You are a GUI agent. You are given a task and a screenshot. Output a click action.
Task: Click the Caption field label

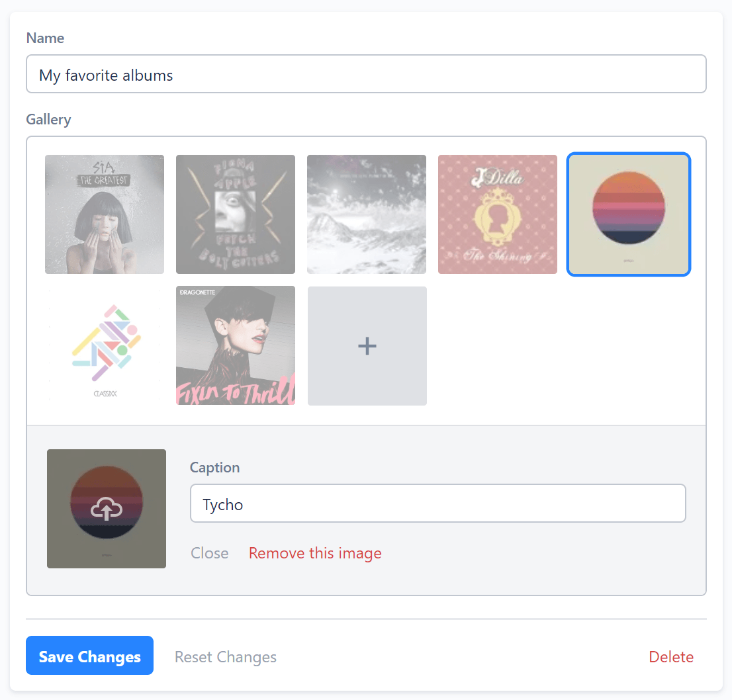coord(214,467)
